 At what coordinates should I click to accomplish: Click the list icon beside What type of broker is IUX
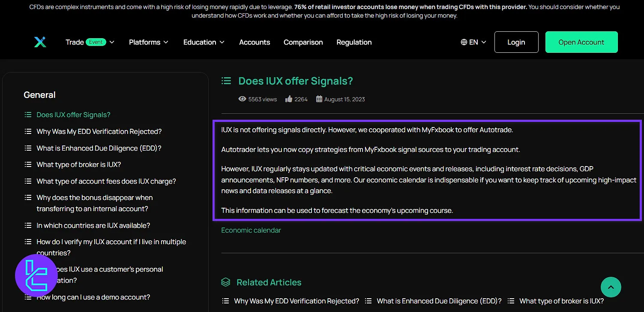pos(28,164)
